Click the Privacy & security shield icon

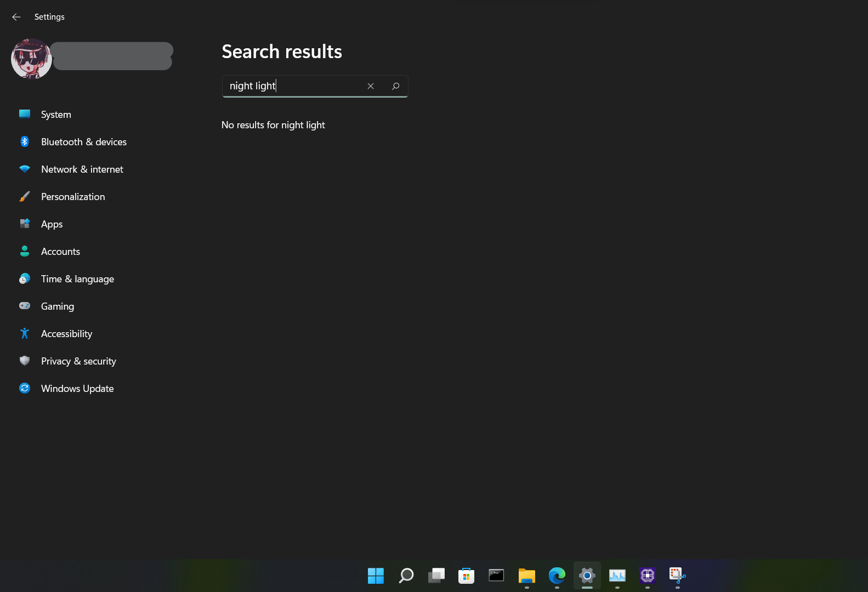25,361
